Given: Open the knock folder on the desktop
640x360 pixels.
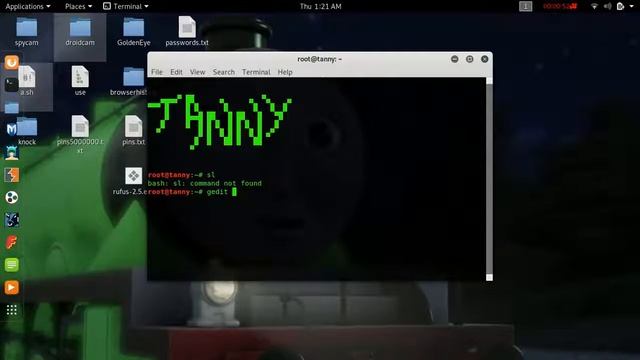Looking at the screenshot, I should point(27,127).
